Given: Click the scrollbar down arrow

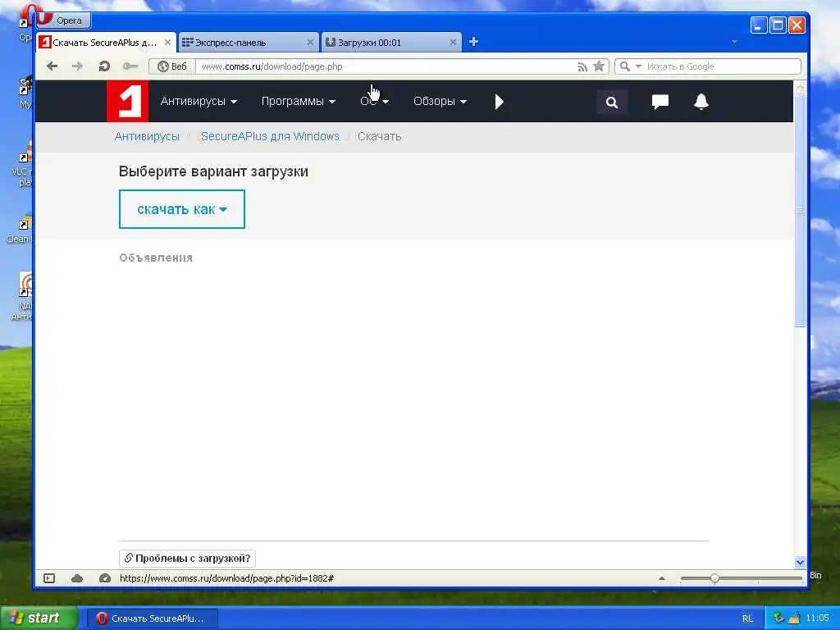Looking at the screenshot, I should [800, 563].
